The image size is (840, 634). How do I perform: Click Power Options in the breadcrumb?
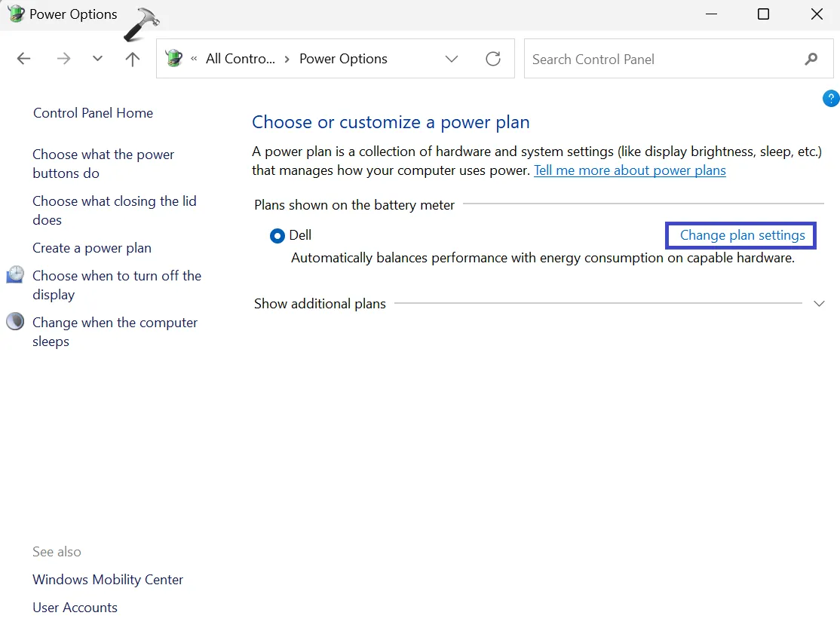click(343, 58)
